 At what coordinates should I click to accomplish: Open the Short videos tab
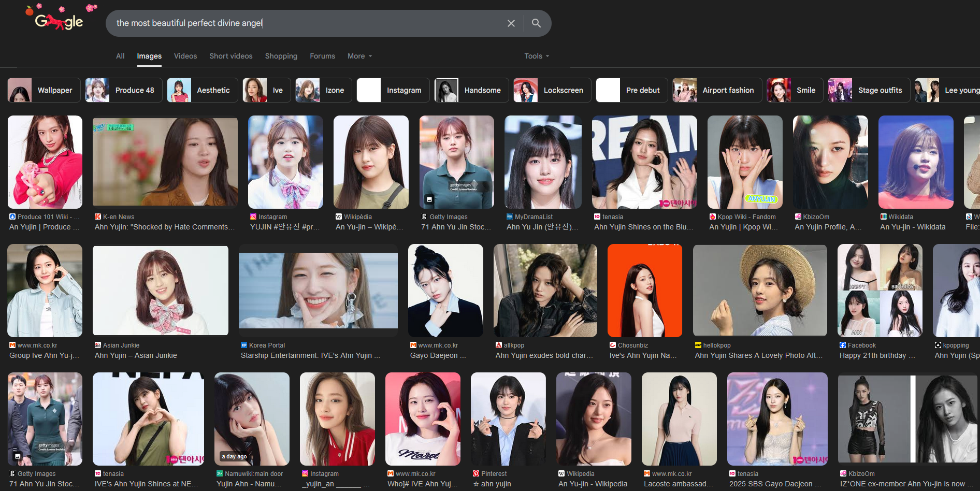231,56
